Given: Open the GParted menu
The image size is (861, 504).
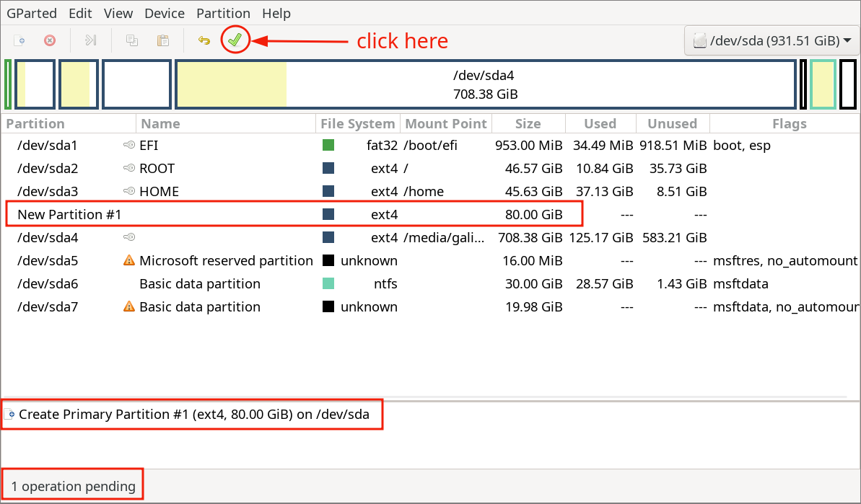Looking at the screenshot, I should pos(32,13).
